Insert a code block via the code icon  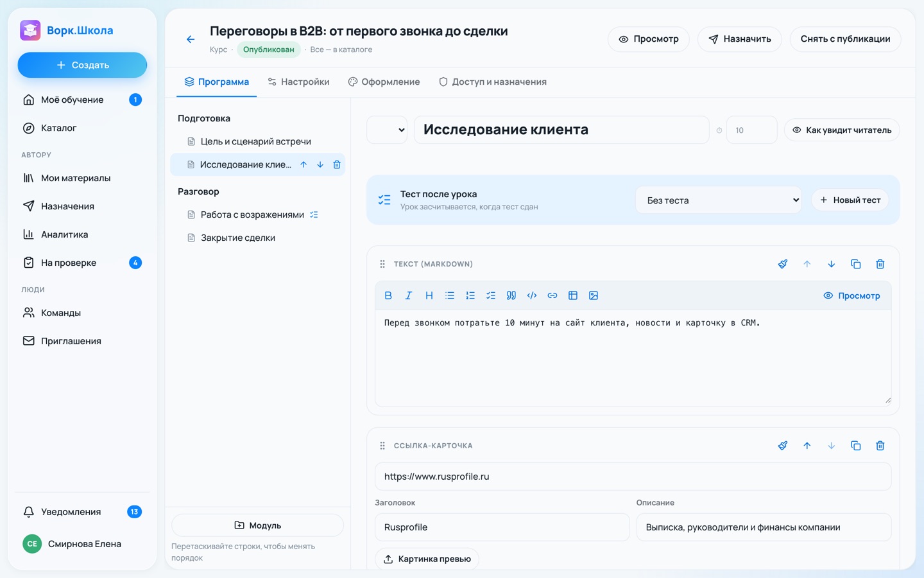click(x=532, y=295)
